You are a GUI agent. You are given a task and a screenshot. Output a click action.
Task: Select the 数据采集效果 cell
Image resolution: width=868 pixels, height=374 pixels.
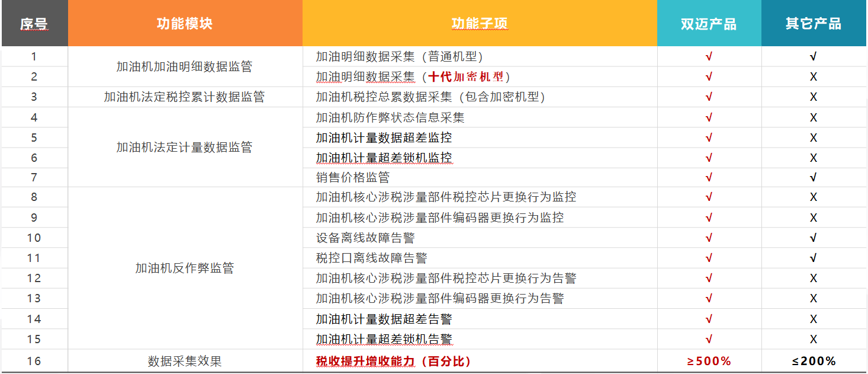point(184,361)
